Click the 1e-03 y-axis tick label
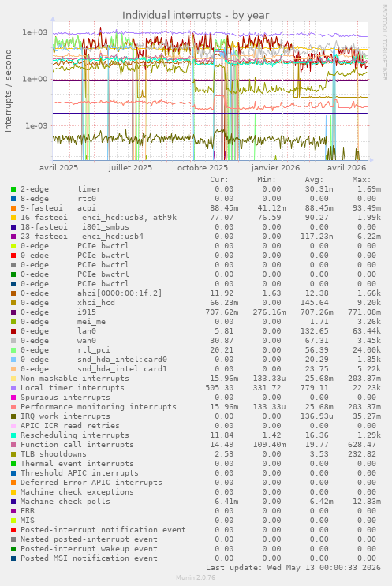Viewport: 392px width, 586px height. click(x=36, y=125)
